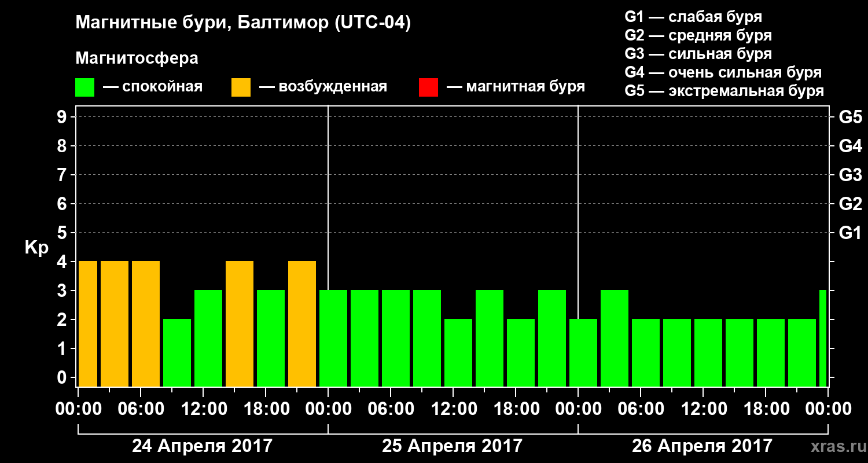Click the red 'магнитная буря' legend swatch
This screenshot has width=868, height=463.
[x=429, y=87]
